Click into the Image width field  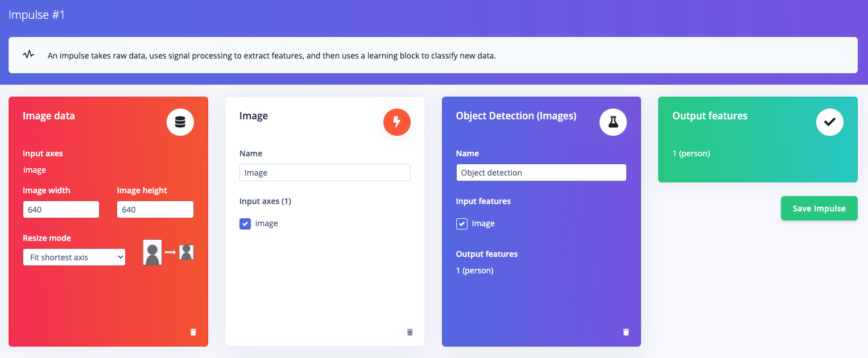tap(61, 210)
